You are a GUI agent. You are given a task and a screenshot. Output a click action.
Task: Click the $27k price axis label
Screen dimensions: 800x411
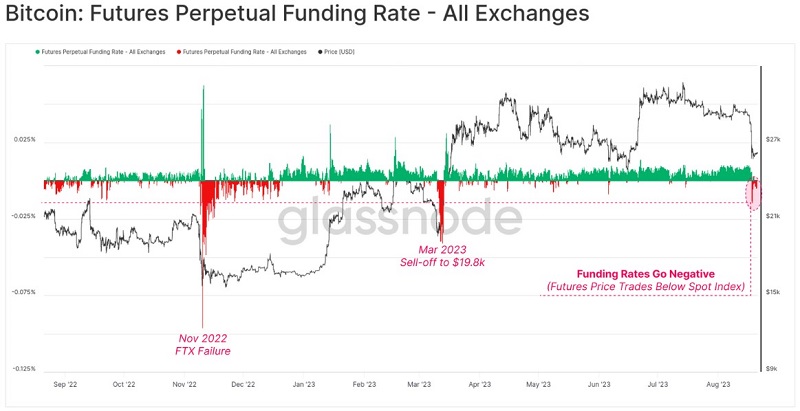pyautogui.click(x=775, y=140)
